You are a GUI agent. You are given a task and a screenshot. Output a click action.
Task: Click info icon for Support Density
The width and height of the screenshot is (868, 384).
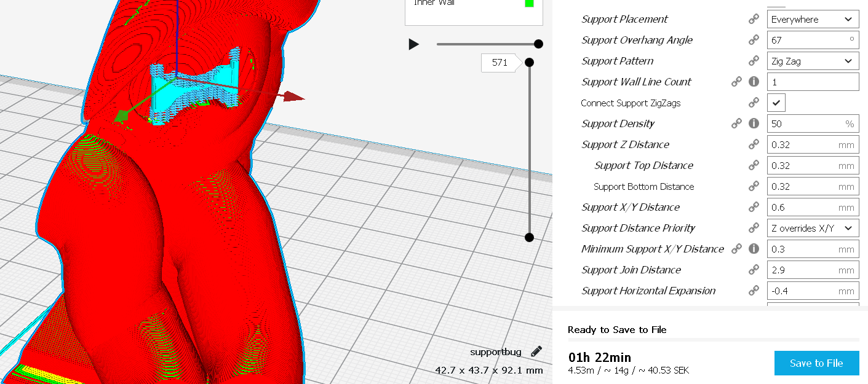click(754, 123)
